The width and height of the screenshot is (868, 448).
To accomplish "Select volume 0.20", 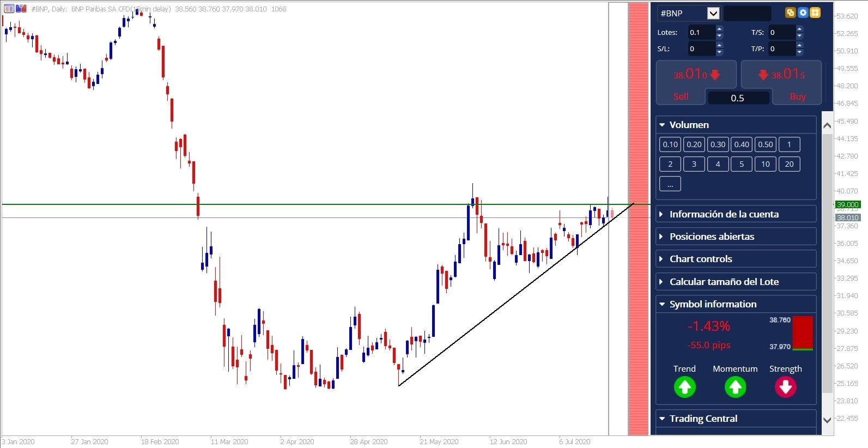I will pyautogui.click(x=694, y=144).
